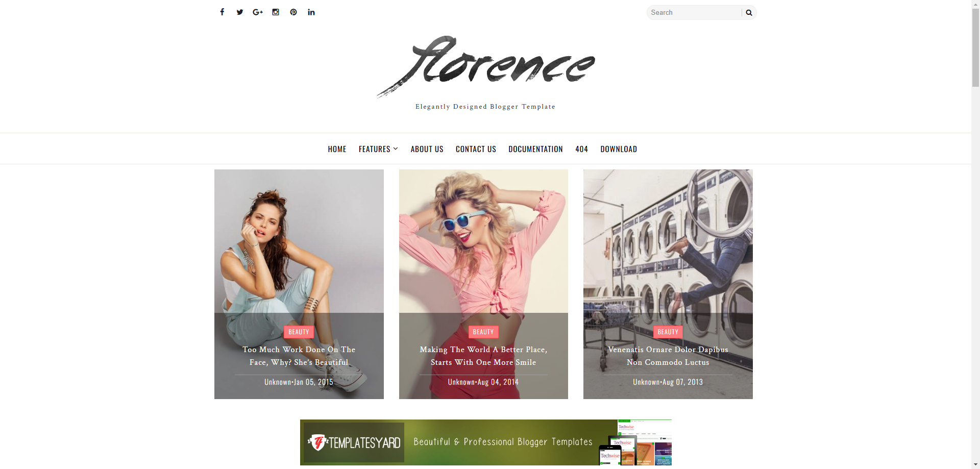Click the Pinterest icon
This screenshot has width=980, height=469.
tap(293, 12)
